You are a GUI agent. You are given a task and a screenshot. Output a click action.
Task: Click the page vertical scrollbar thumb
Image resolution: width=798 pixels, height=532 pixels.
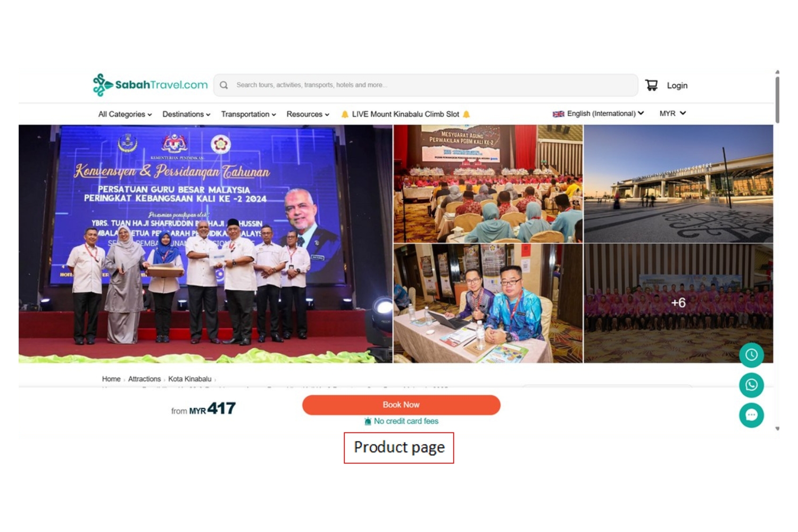[777, 99]
